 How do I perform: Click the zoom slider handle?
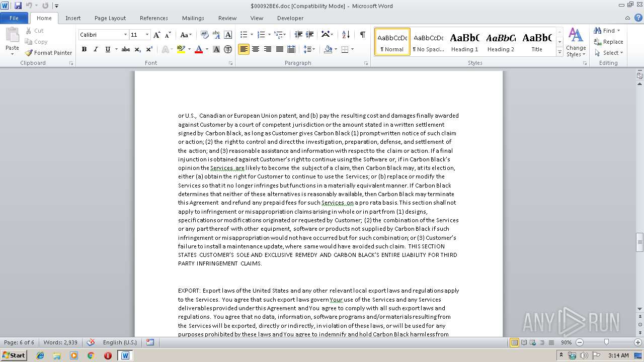pos(606,342)
